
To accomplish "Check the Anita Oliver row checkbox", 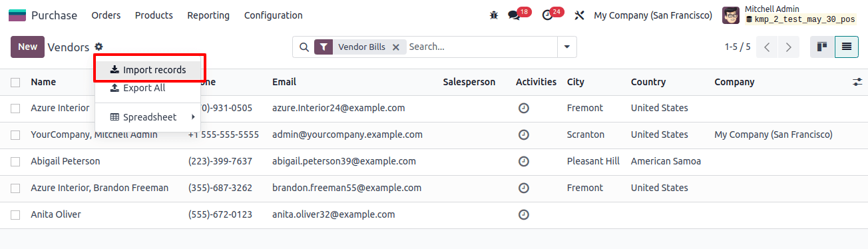I will (x=15, y=214).
